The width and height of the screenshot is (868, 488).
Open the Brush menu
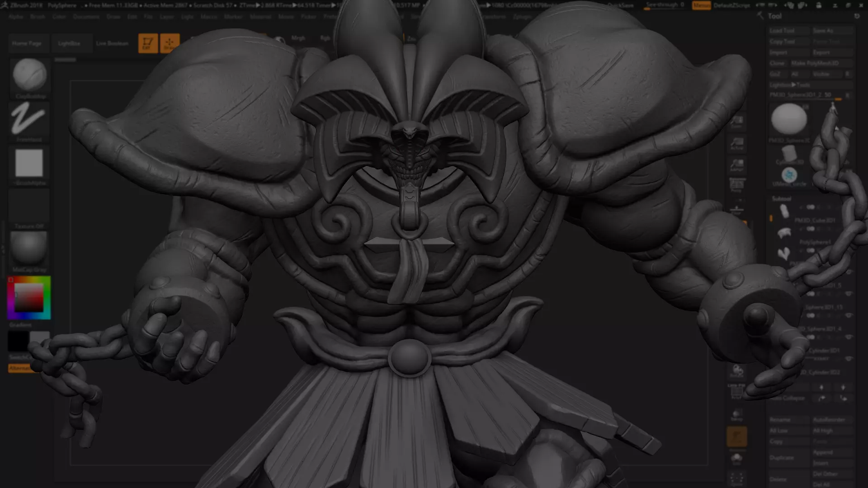pos(38,17)
